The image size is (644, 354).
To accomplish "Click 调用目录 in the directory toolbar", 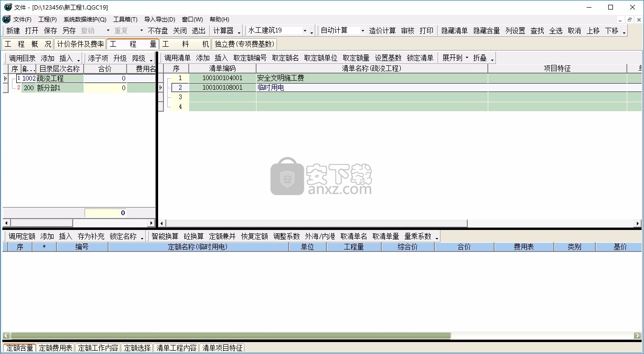I will click(22, 58).
